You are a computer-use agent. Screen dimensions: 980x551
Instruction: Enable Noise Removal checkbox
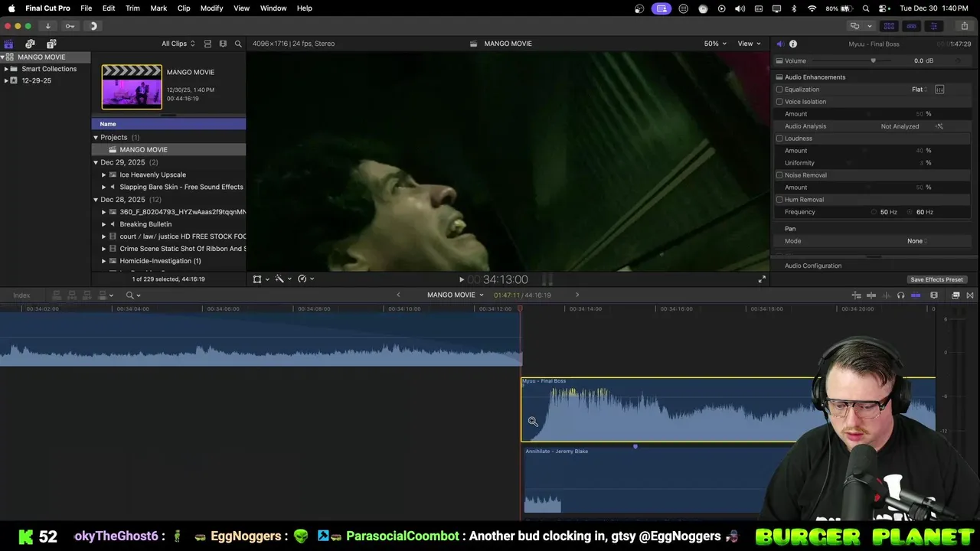(x=779, y=175)
